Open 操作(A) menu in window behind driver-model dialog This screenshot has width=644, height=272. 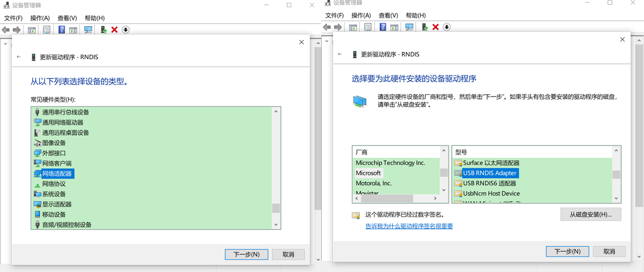(361, 15)
